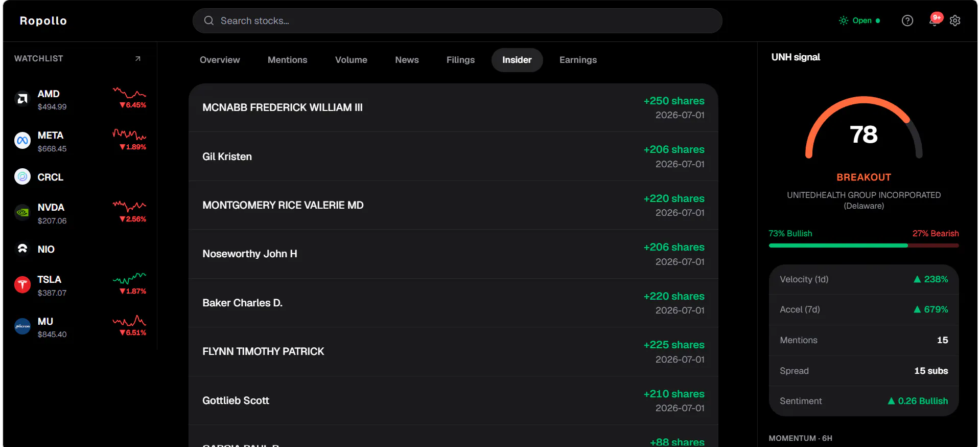Open the notifications bell icon
Screen dimensions: 980x447
[x=934, y=21]
